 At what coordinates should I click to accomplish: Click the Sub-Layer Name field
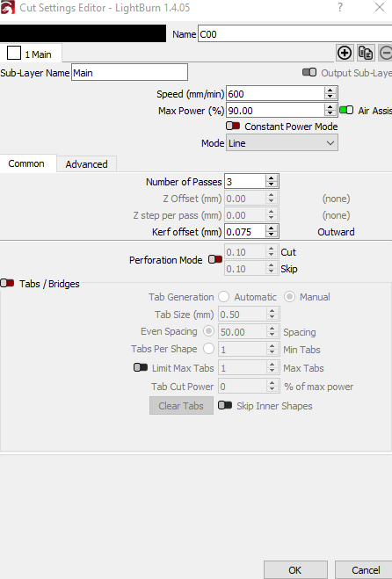[x=129, y=72]
